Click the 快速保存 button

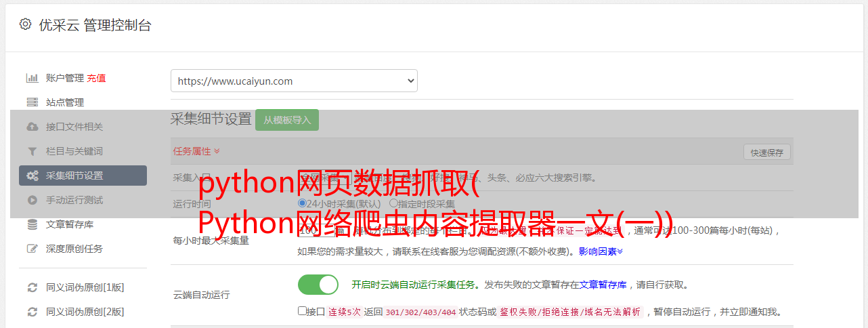(766, 152)
